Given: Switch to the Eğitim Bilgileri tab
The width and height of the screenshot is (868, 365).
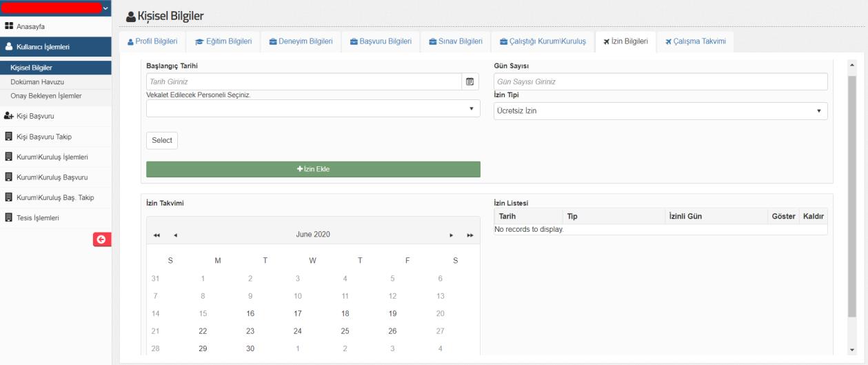Looking at the screenshot, I should coord(223,41).
